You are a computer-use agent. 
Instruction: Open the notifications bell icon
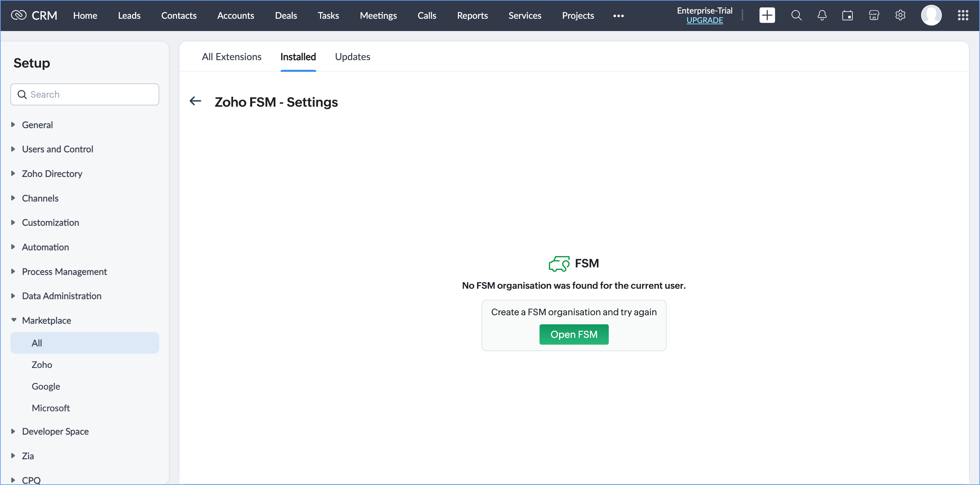[822, 16]
